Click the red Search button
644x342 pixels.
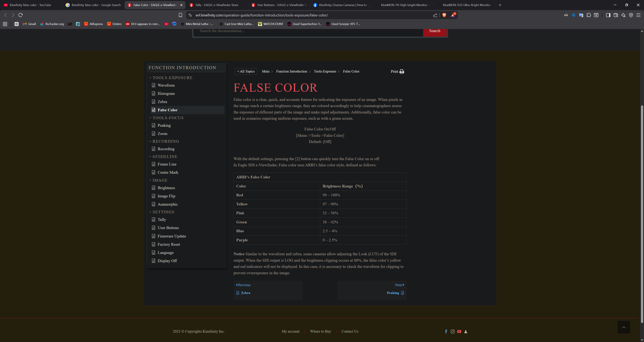coord(435,31)
